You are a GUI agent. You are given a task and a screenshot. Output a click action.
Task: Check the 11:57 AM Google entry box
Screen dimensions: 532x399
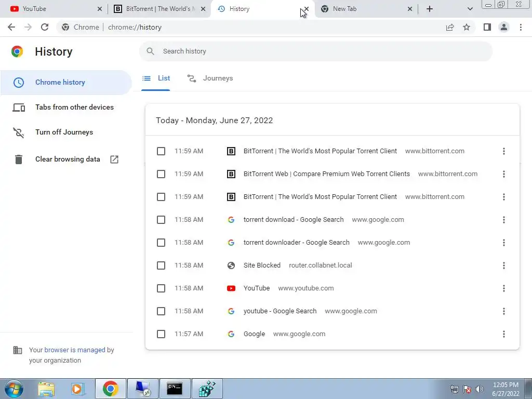coord(161,334)
